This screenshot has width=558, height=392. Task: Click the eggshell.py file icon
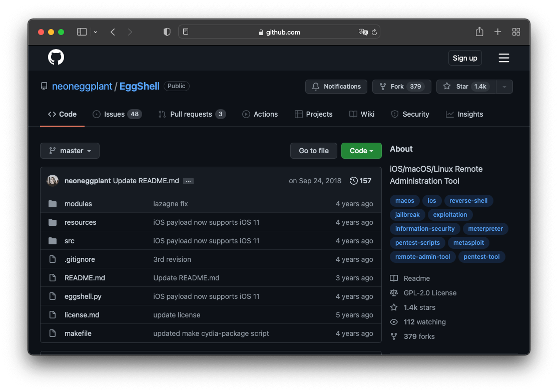pos(53,296)
